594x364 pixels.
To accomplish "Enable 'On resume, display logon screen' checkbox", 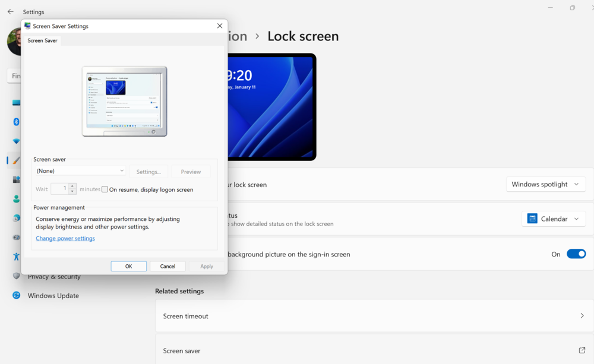I will (105, 189).
